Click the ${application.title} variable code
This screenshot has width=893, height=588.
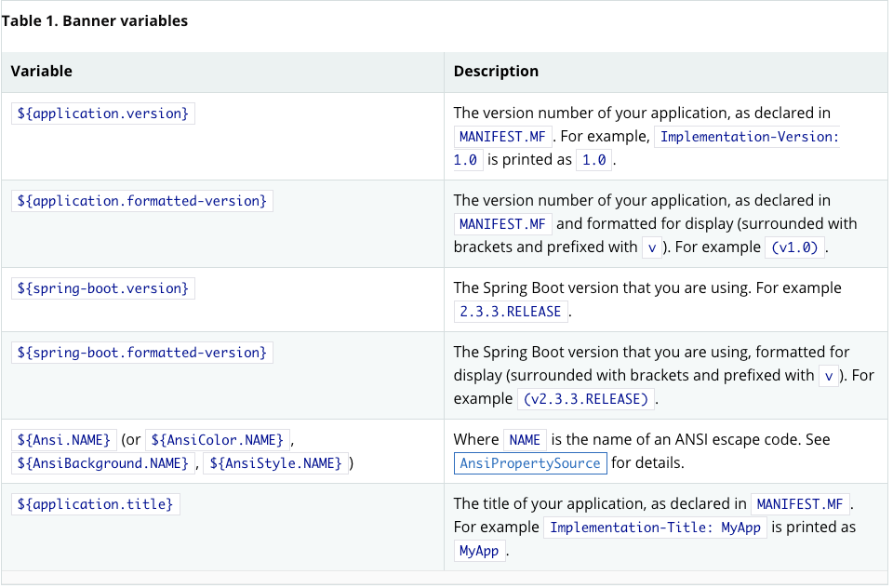(x=96, y=504)
